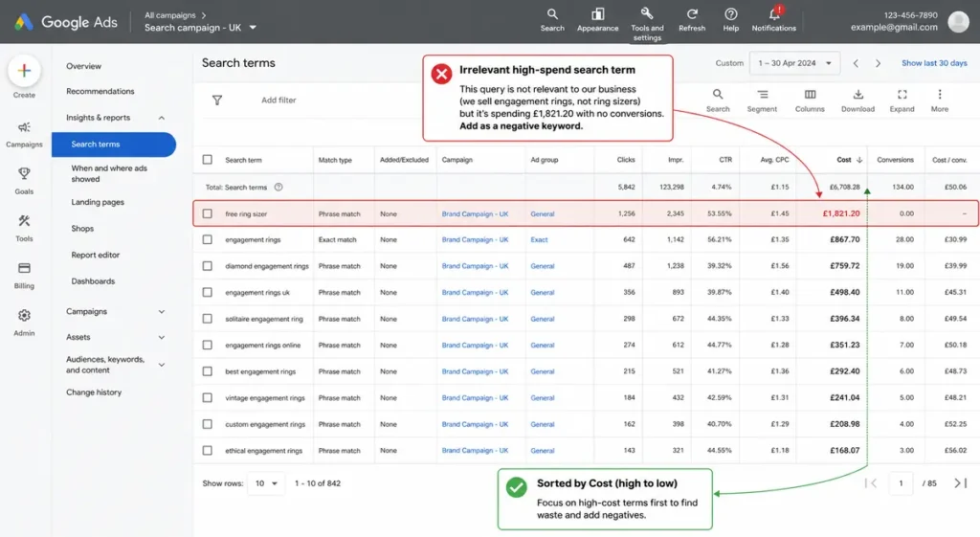
Task: Open the Columns icon
Action: [x=810, y=95]
